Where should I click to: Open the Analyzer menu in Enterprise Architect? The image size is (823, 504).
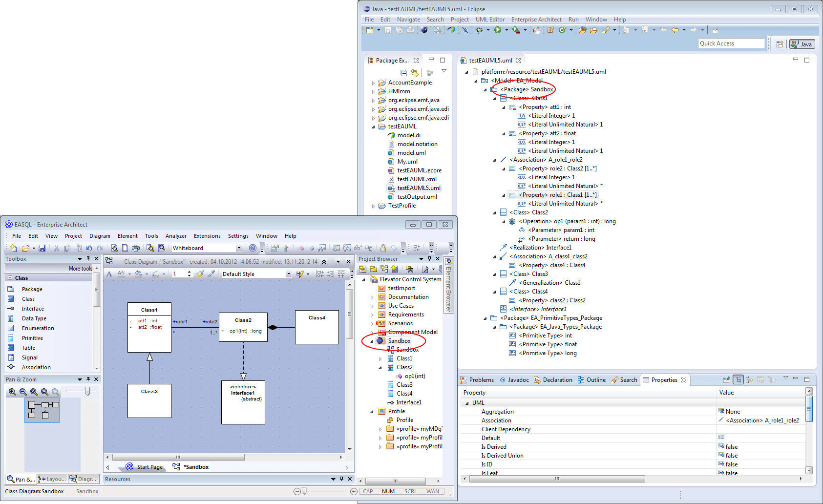pos(176,236)
